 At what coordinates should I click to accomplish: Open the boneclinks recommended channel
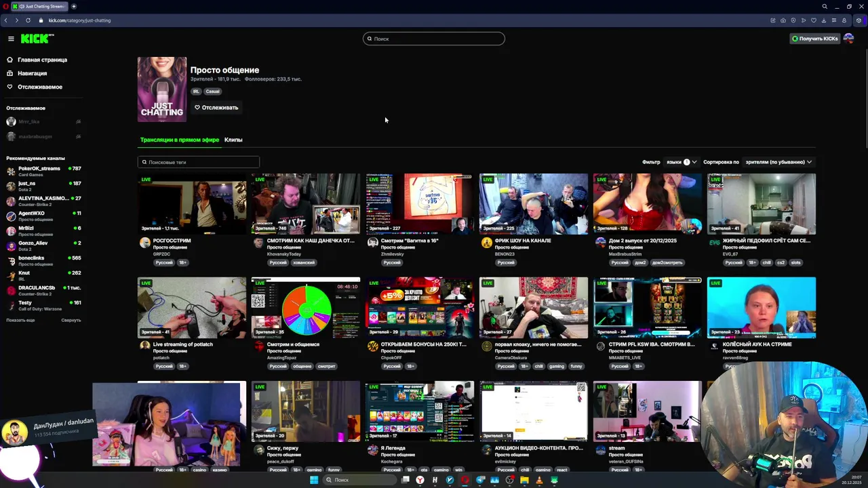(43, 260)
